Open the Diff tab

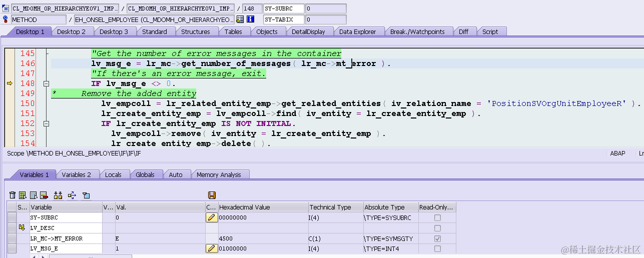tap(463, 31)
